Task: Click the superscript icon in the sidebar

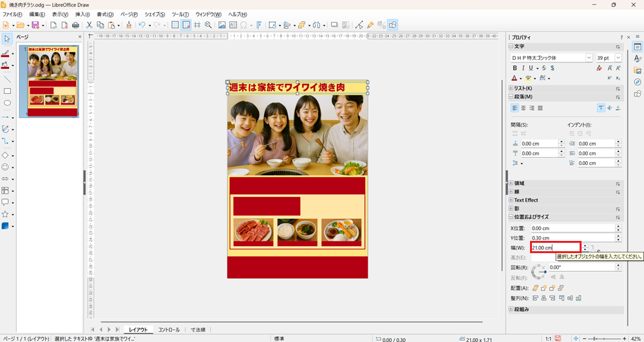Action: click(609, 78)
